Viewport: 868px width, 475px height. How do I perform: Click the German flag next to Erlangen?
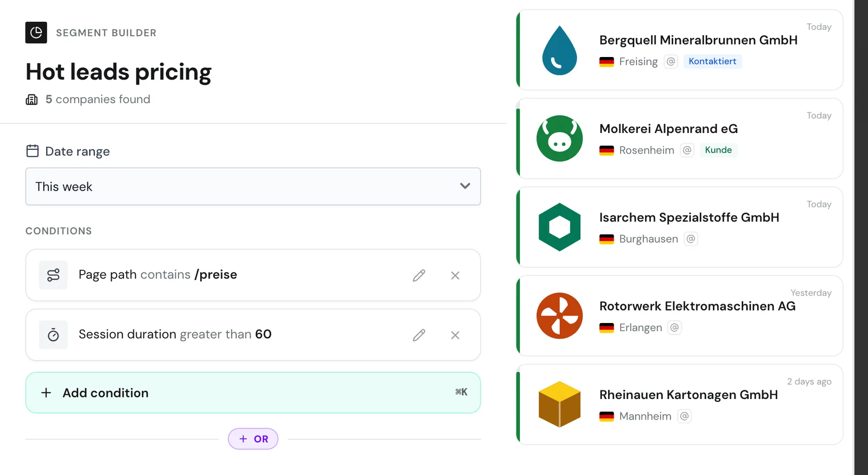tap(607, 327)
